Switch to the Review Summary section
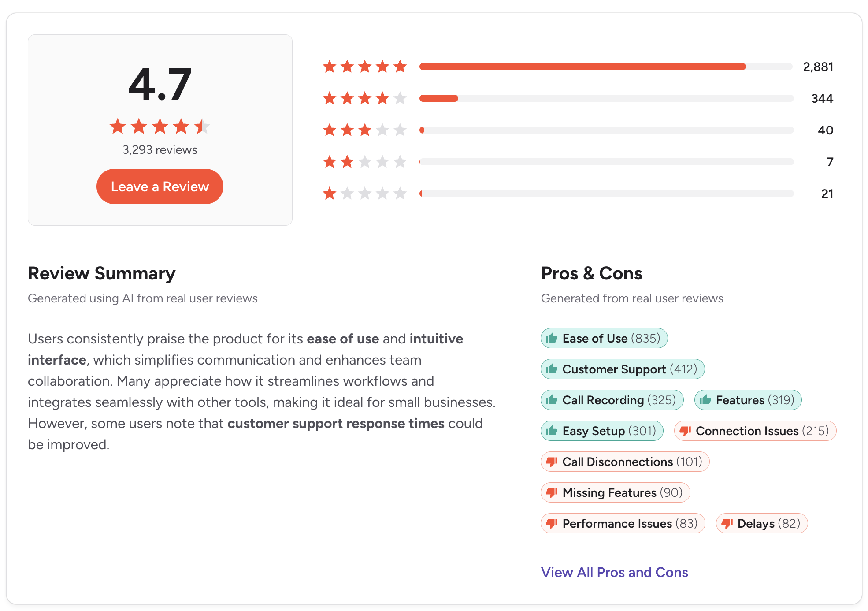The height and width of the screenshot is (611, 868). [101, 273]
